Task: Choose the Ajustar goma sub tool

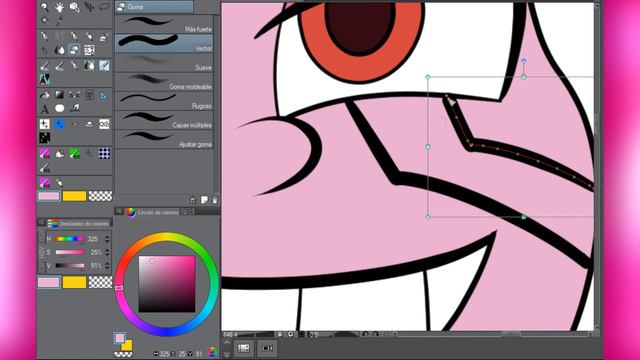Action: pos(164,140)
